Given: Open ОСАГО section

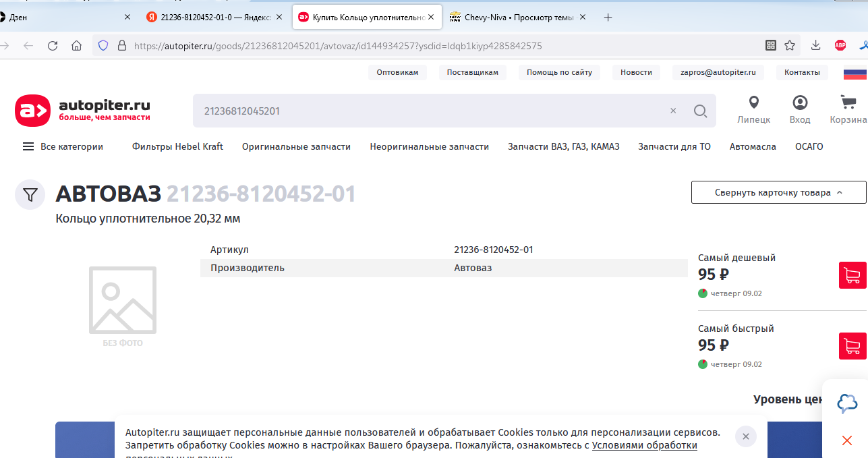Looking at the screenshot, I should coord(809,146).
